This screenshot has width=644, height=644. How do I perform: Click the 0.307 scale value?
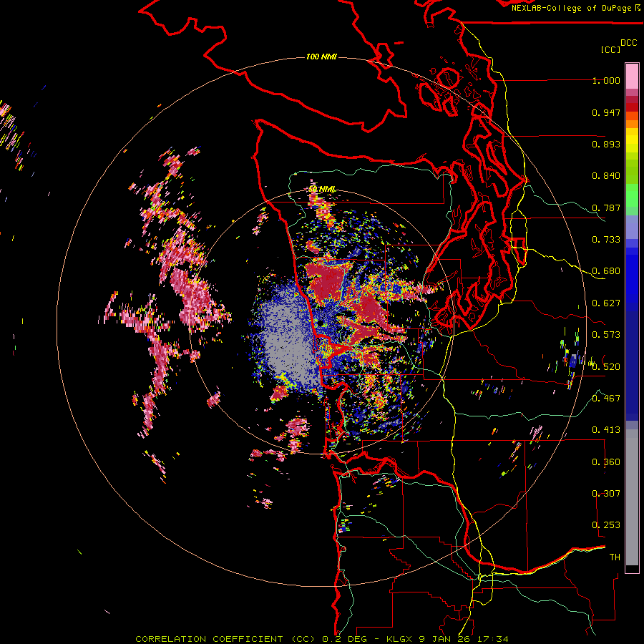click(606, 494)
